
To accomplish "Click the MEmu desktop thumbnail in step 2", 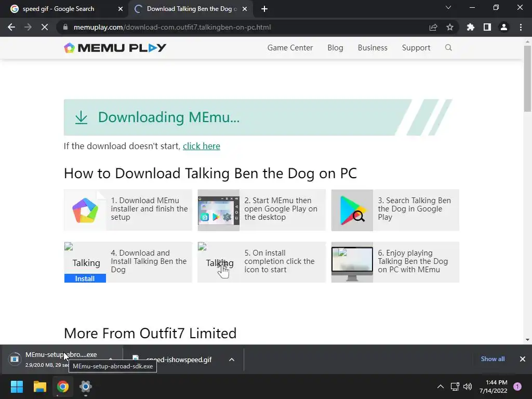I will coord(219,210).
